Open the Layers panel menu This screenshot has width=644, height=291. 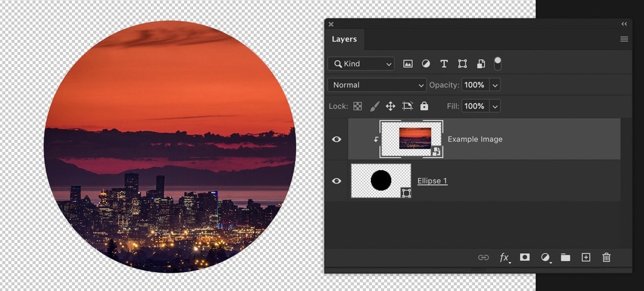pos(624,39)
